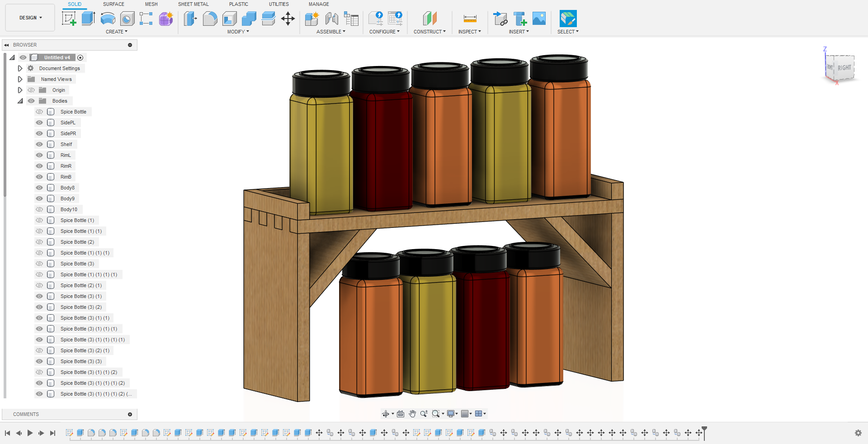Toggle visibility of SidePL body

pos(39,123)
